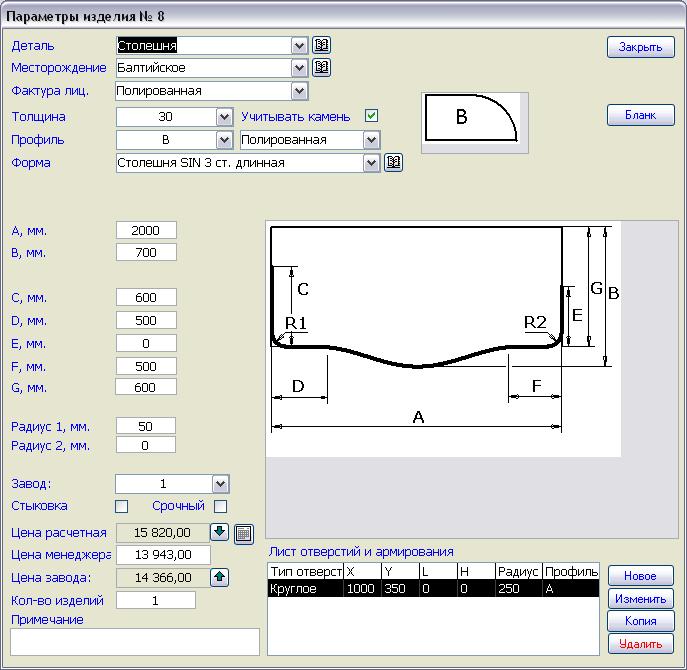
Task: Open the Толщина dropdown arrow
Action: click(224, 117)
